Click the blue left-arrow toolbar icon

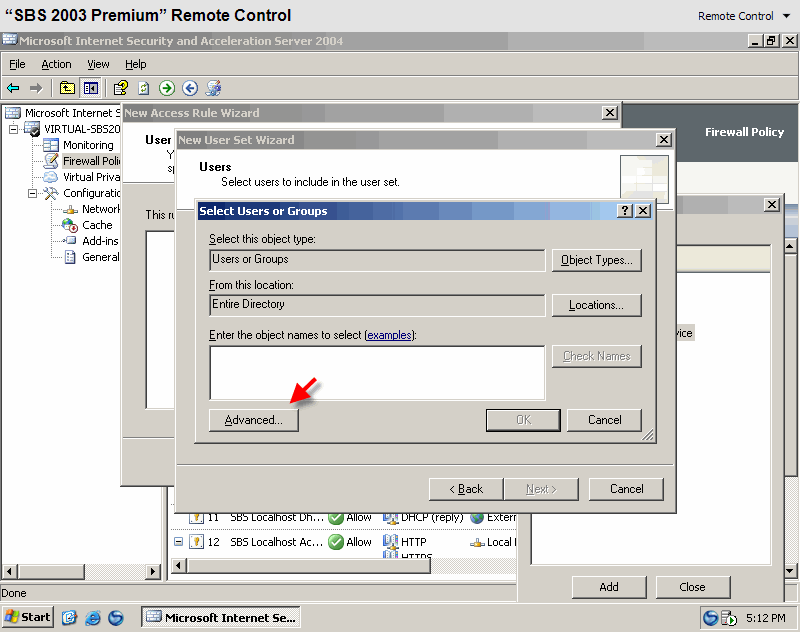[x=190, y=88]
